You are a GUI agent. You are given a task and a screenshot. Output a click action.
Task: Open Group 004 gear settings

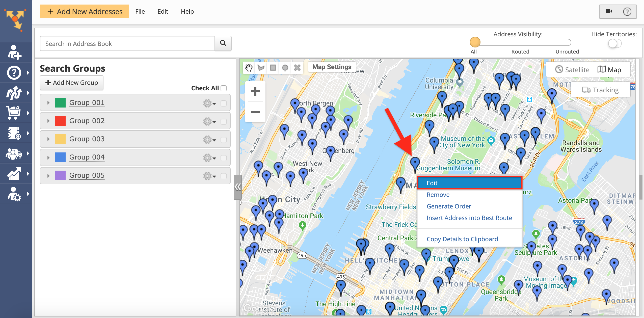coord(209,158)
